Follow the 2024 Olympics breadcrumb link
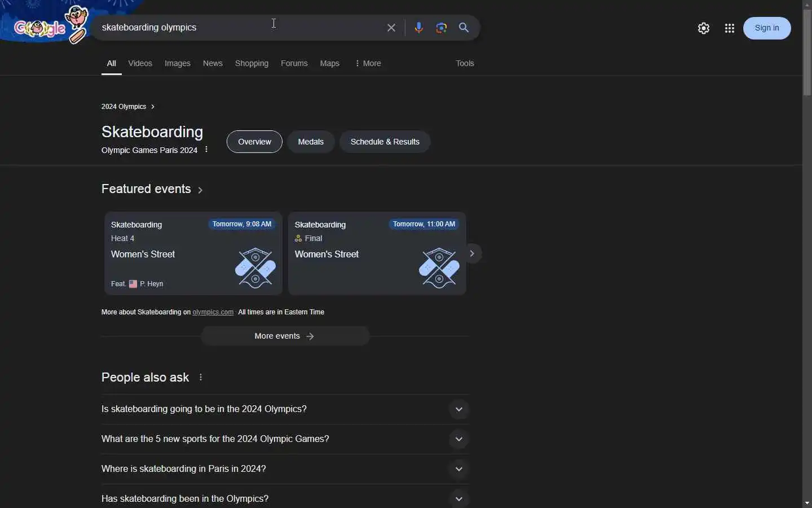The width and height of the screenshot is (812, 508). click(128, 107)
